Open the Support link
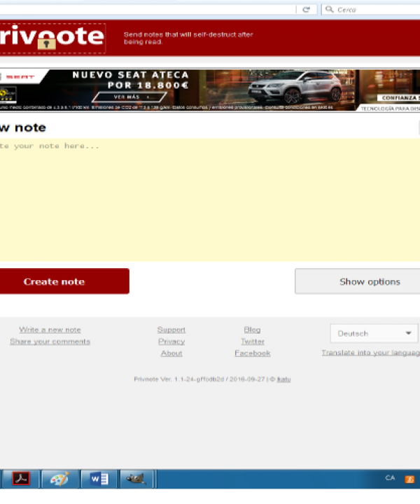Image resolution: width=420 pixels, height=504 pixels. (171, 330)
